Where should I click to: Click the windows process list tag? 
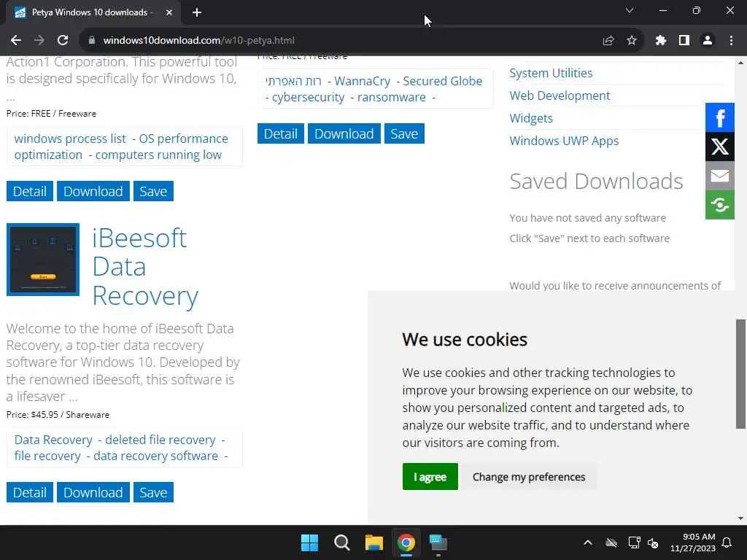pos(70,139)
